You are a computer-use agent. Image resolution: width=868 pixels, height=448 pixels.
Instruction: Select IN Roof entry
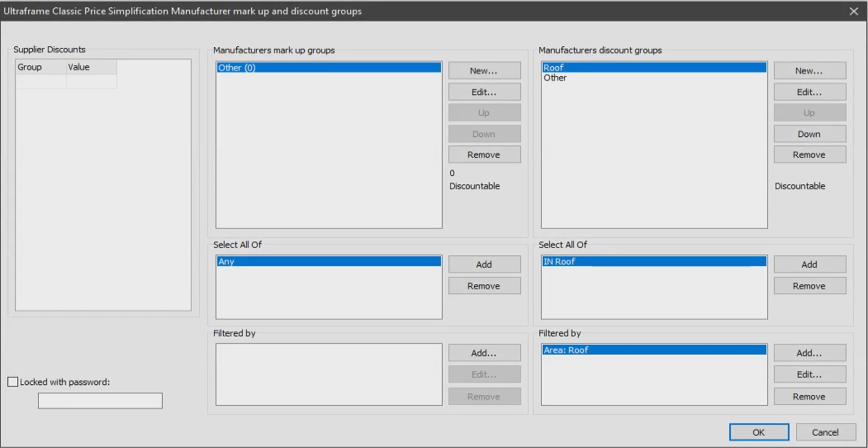pos(654,261)
